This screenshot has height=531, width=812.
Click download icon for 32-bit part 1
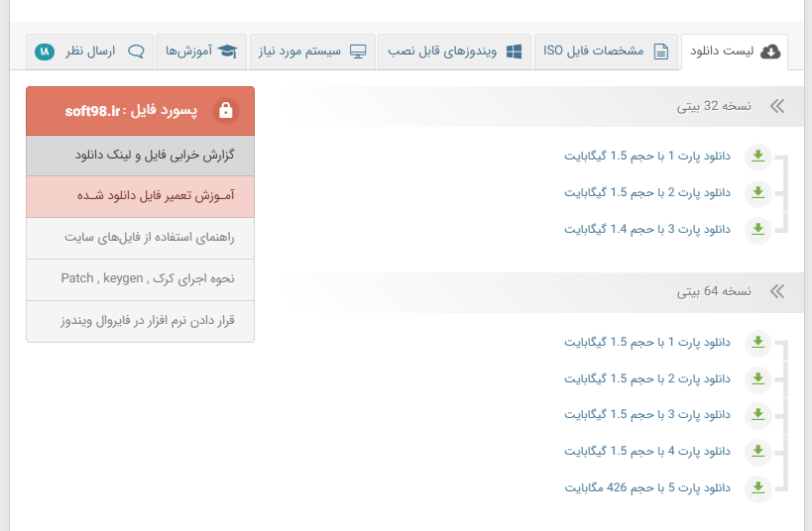pos(757,157)
